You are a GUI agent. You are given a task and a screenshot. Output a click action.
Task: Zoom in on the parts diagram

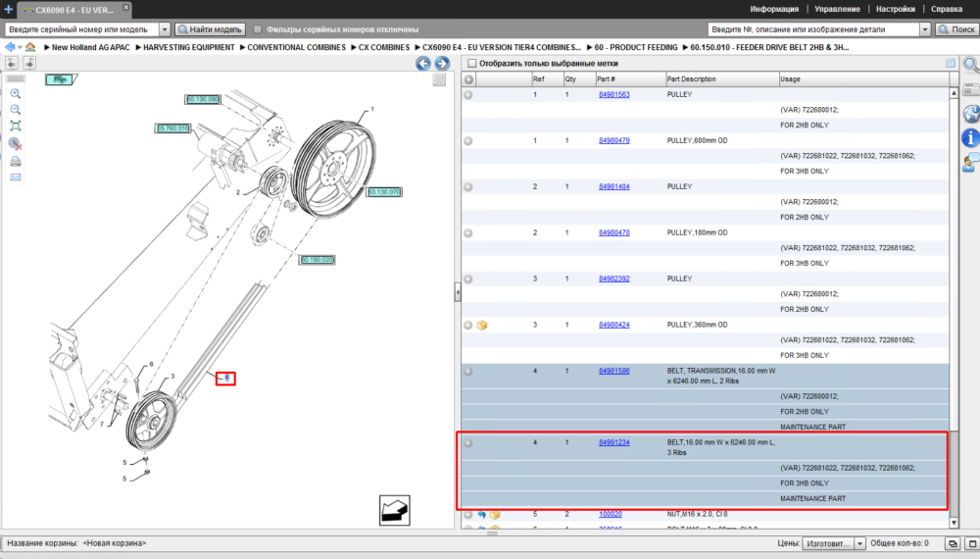pyautogui.click(x=16, y=94)
